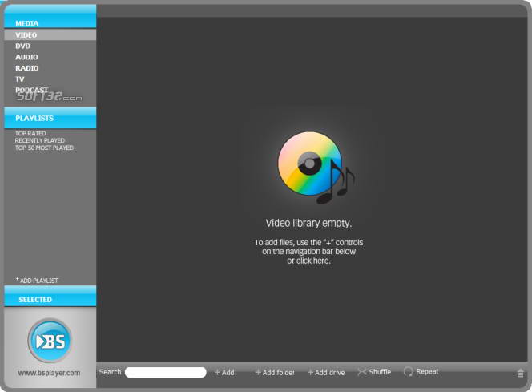Click Add drive in the navigation bar

click(326, 372)
